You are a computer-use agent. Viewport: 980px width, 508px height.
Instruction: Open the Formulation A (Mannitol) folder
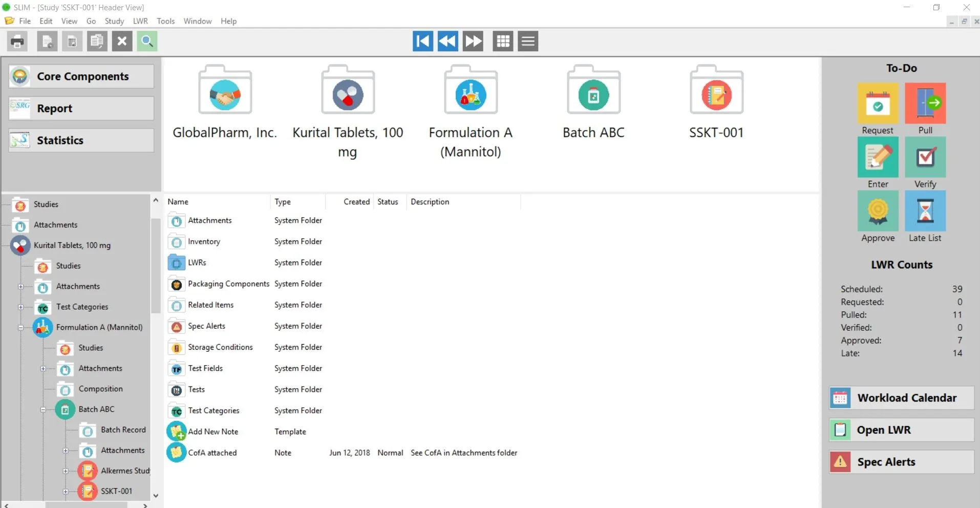pos(471,90)
